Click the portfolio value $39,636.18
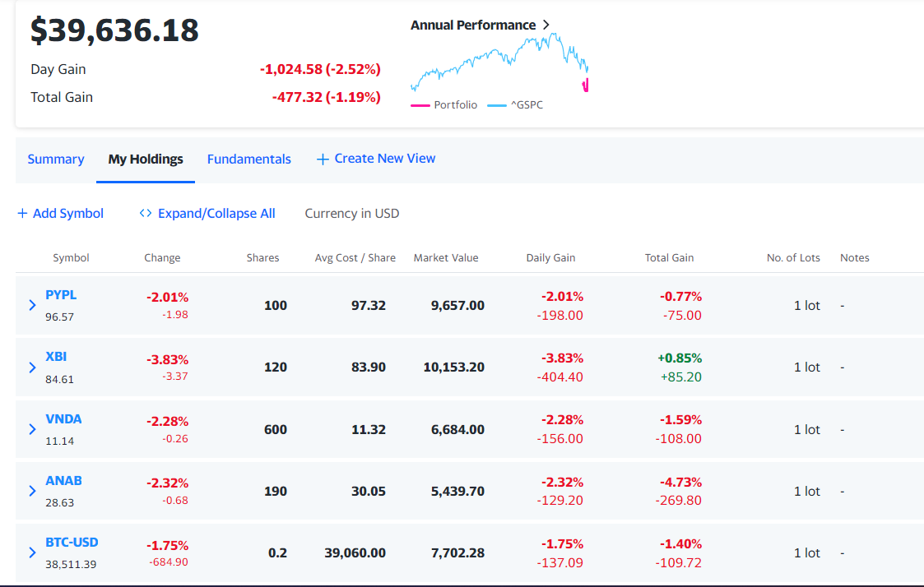The image size is (924, 587). pos(115,30)
